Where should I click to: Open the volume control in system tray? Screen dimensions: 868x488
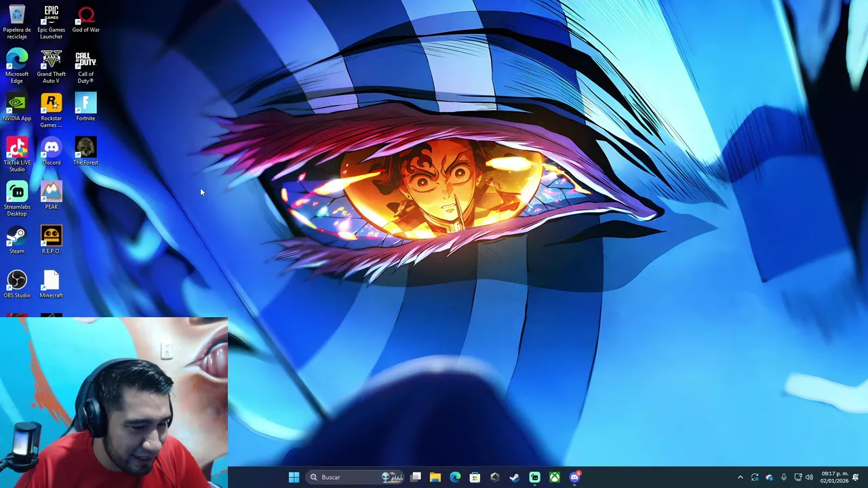tap(809, 477)
